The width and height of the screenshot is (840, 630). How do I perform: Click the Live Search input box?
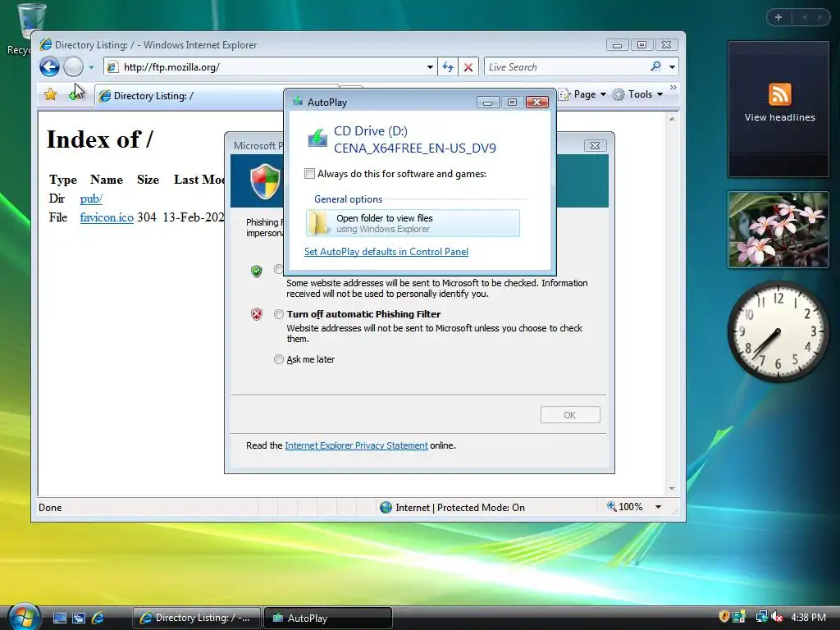coord(565,67)
